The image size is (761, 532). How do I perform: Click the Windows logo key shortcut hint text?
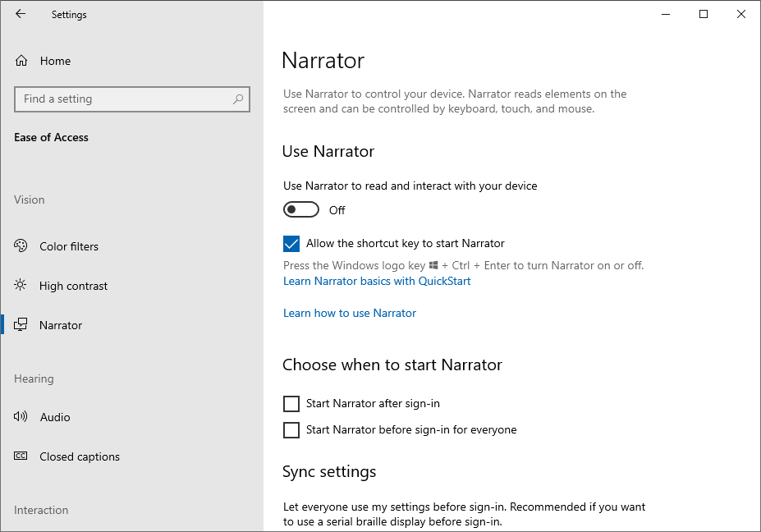[464, 265]
